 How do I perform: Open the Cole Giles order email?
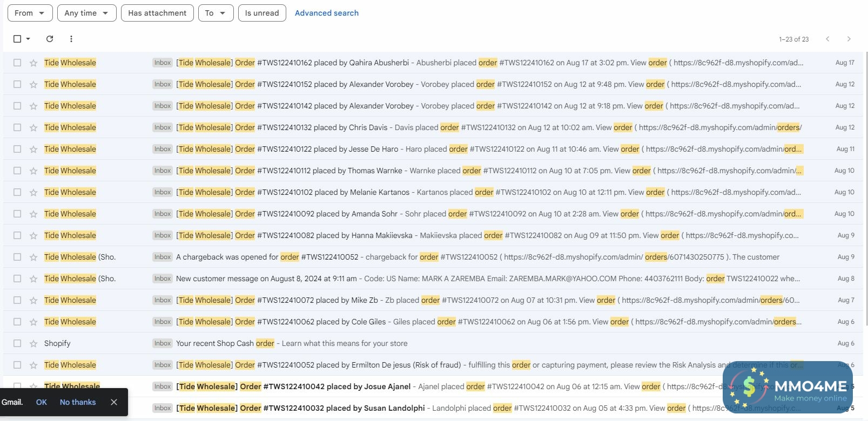point(433,322)
